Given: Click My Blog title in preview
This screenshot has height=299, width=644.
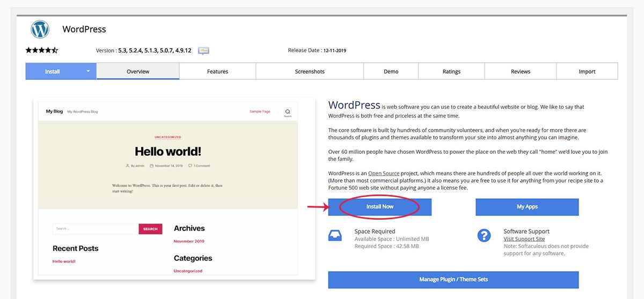Looking at the screenshot, I should (54, 111).
